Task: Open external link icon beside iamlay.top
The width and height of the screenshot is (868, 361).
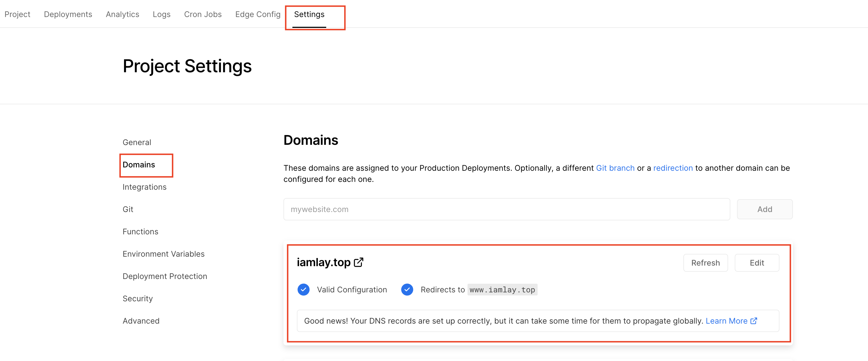Action: [359, 262]
